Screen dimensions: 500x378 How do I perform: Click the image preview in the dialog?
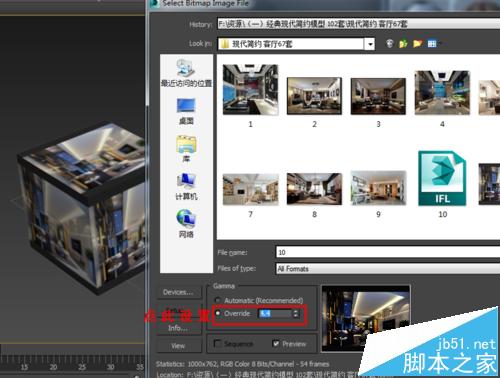pos(366,318)
